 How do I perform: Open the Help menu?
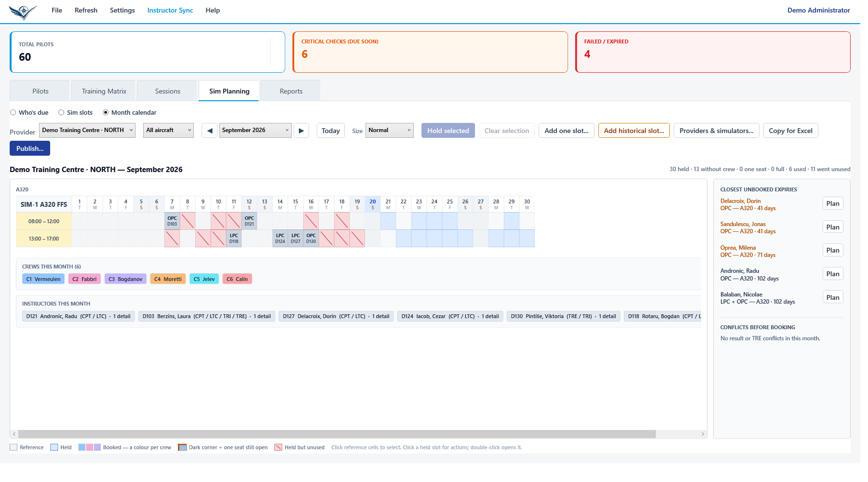tap(213, 10)
